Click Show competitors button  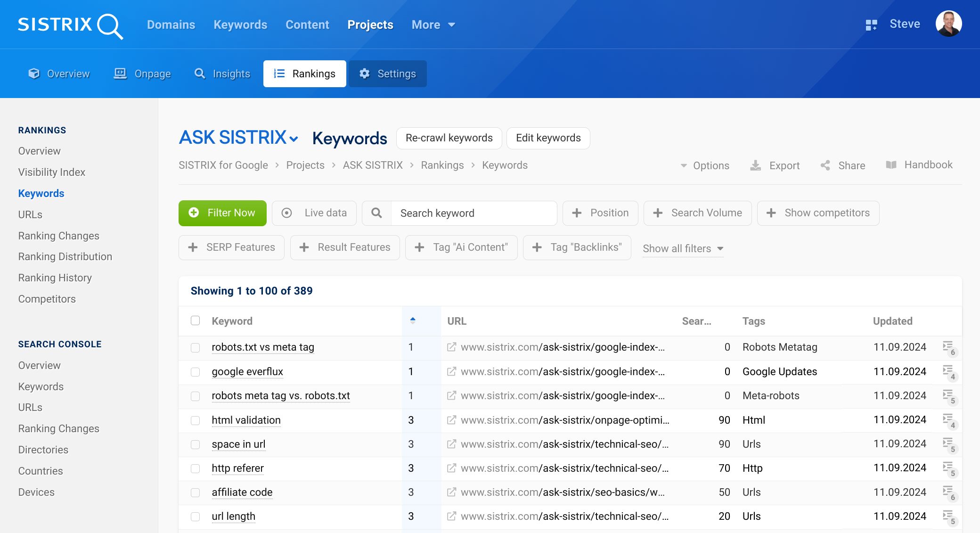point(818,213)
